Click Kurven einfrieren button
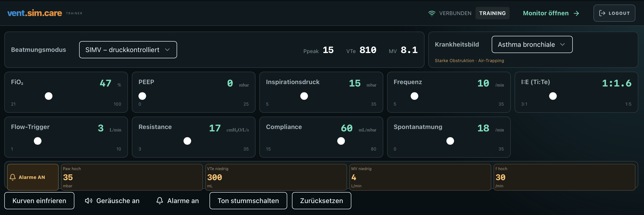 coord(39,201)
